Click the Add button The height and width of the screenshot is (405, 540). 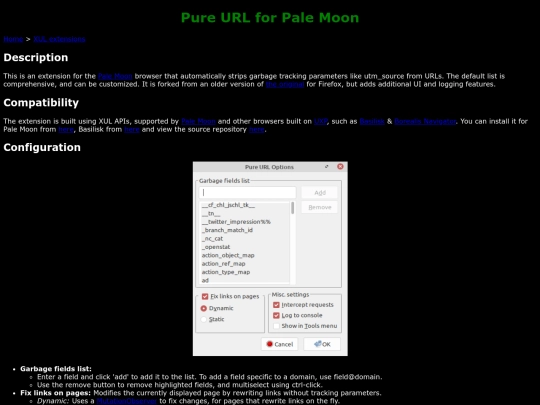click(320, 193)
